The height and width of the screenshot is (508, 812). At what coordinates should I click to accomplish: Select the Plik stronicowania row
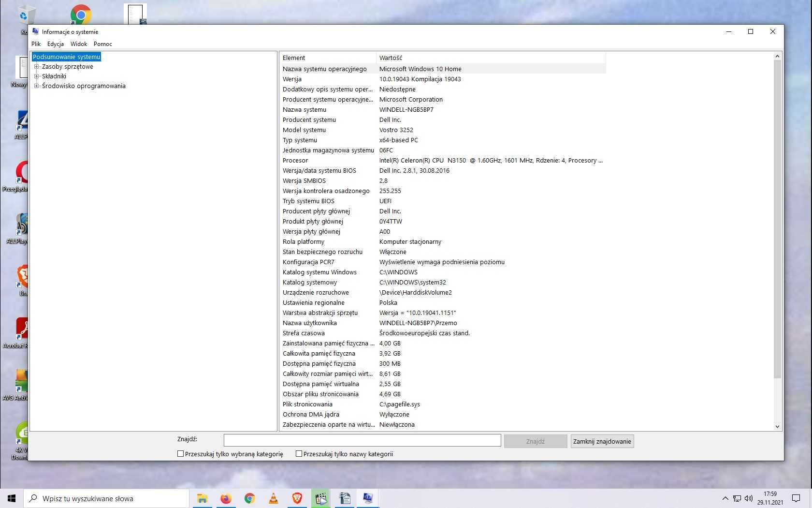tap(443, 404)
